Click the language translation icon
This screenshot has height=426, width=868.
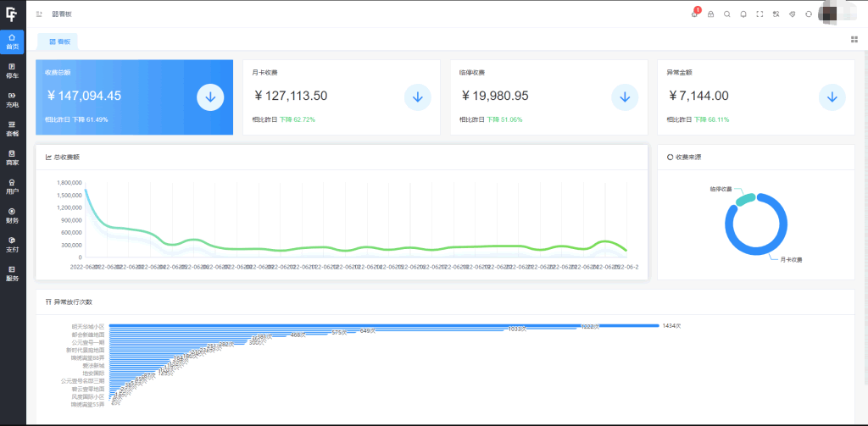point(776,14)
